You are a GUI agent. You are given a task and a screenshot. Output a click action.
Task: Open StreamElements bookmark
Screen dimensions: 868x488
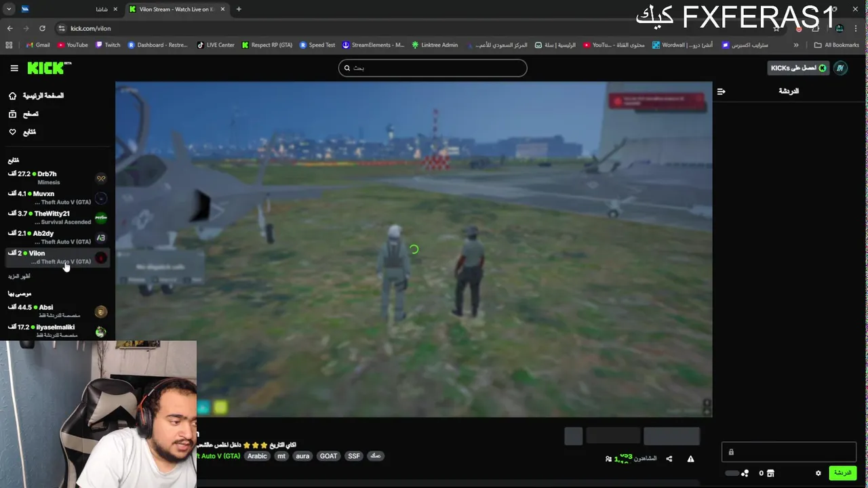pos(374,45)
